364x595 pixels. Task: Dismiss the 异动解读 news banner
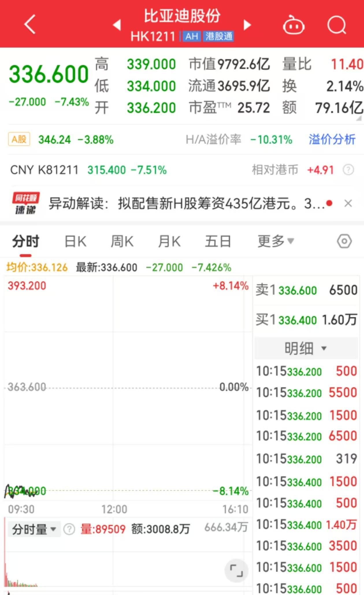pyautogui.click(x=348, y=203)
